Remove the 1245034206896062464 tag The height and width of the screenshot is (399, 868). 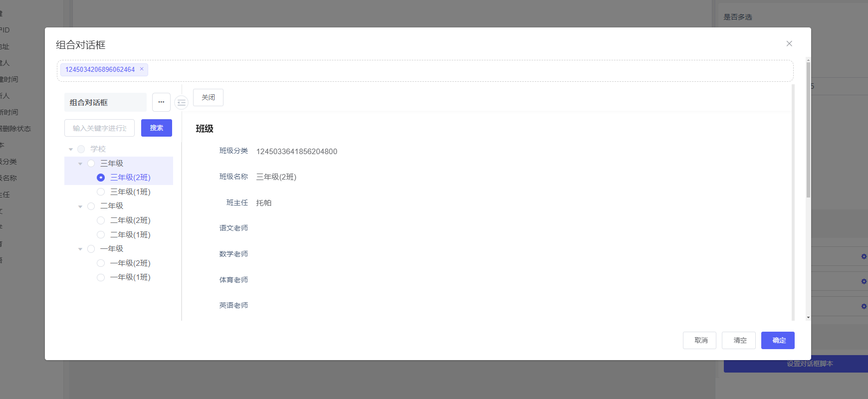142,69
